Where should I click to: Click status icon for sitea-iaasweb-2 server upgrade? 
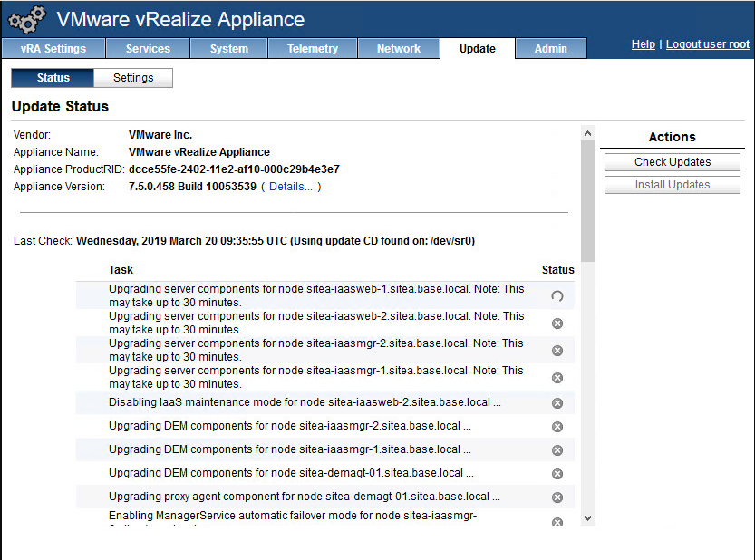(557, 323)
